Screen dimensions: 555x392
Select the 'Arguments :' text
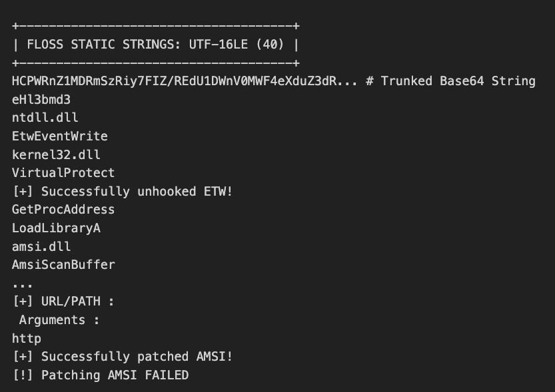click(59, 320)
